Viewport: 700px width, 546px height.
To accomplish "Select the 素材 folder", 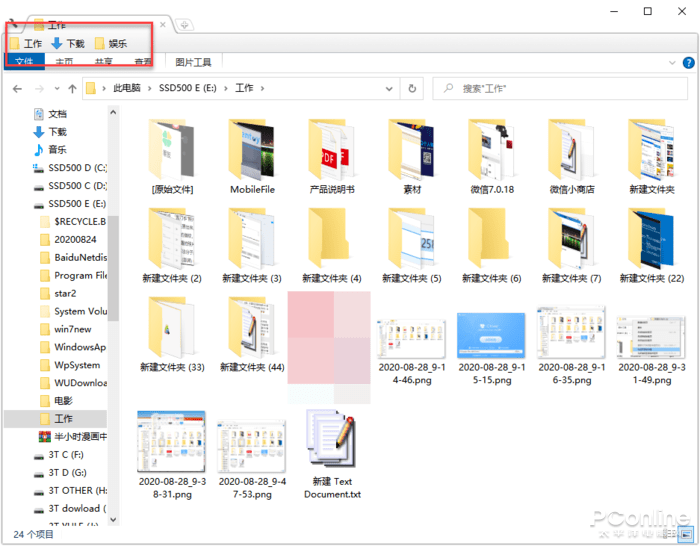I will point(412,157).
